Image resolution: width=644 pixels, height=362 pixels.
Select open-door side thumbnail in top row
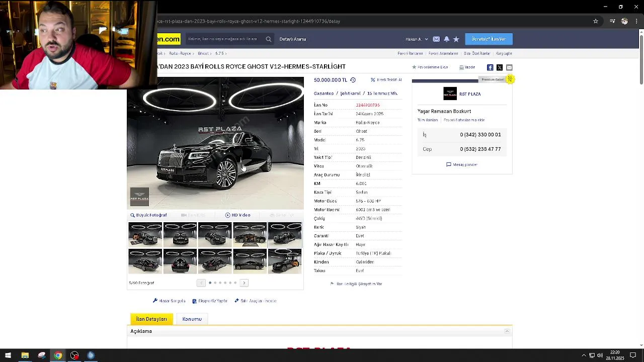pos(250,234)
